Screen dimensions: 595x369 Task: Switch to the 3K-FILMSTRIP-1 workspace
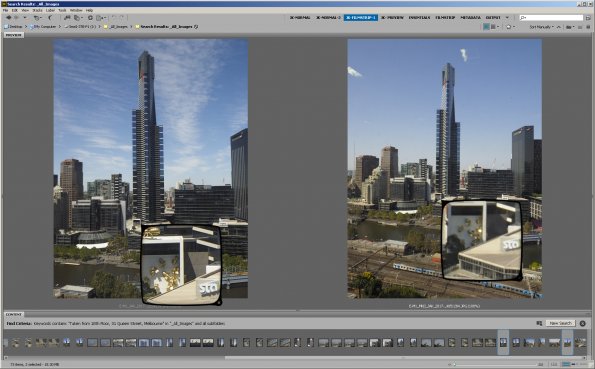360,17
